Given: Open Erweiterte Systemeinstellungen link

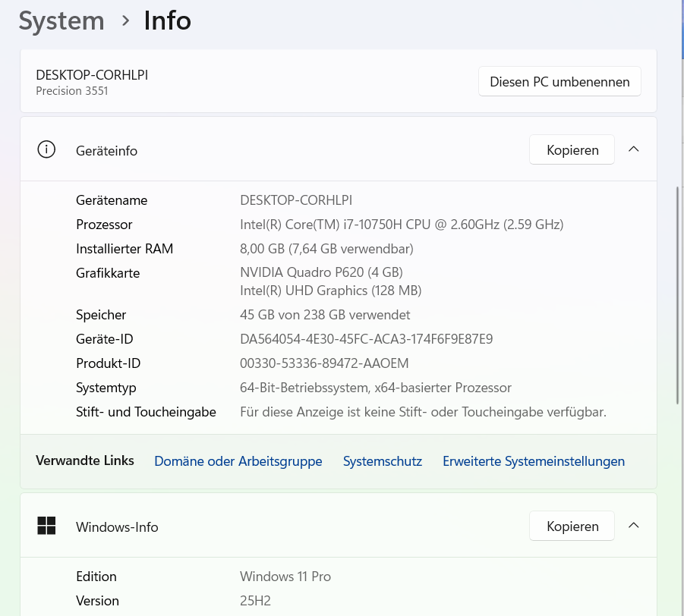Looking at the screenshot, I should tap(534, 460).
